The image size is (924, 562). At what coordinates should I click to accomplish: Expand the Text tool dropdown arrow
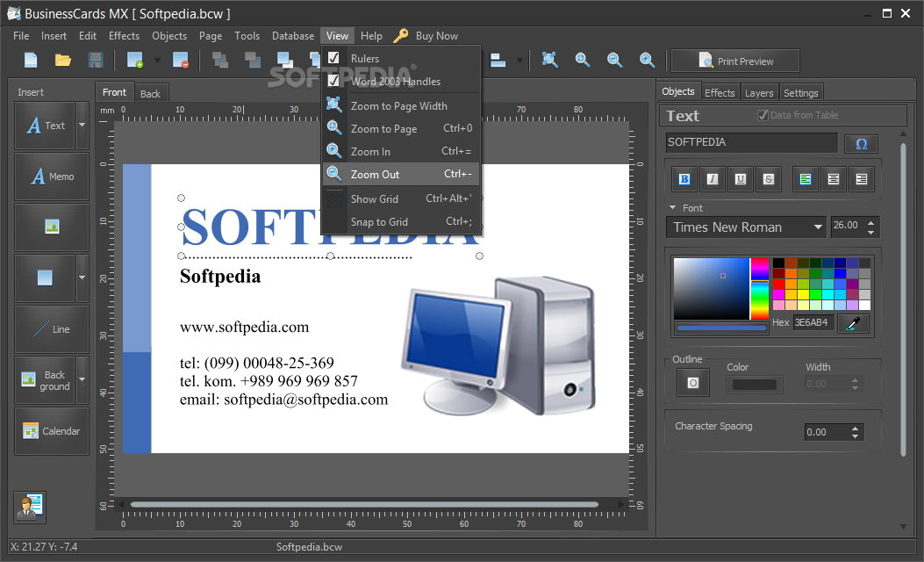point(82,125)
